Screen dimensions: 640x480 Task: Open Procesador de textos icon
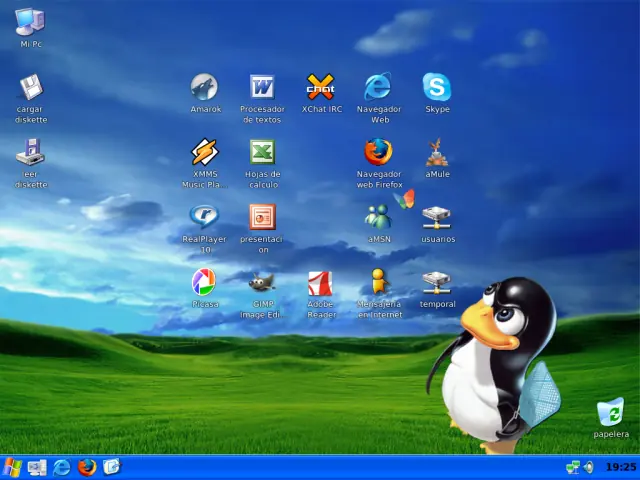tap(262, 87)
